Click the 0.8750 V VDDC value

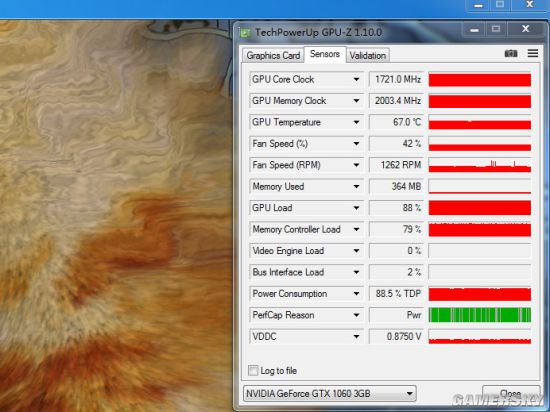coord(396,337)
